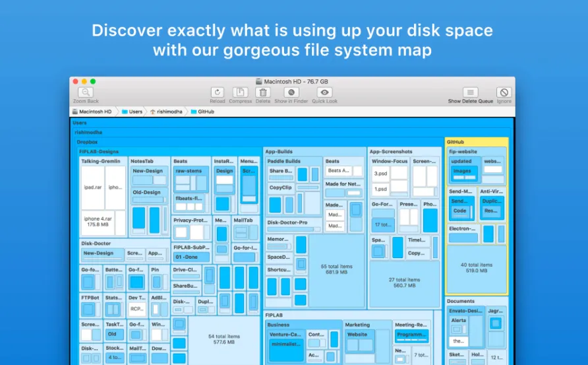Select the 54 total items 577.6 MB block
Image resolution: width=588 pixels, height=365 pixels.
(224, 339)
